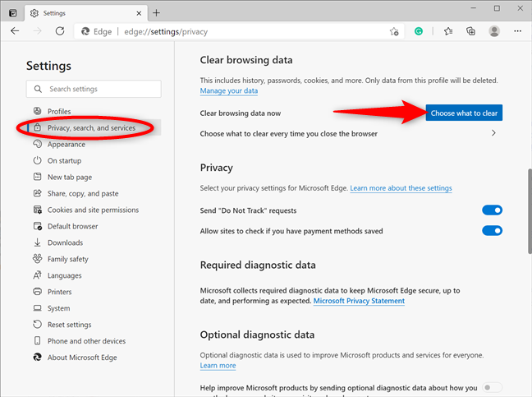Select the Languages settings label
Screen dimensions: 532x397
pos(65,275)
